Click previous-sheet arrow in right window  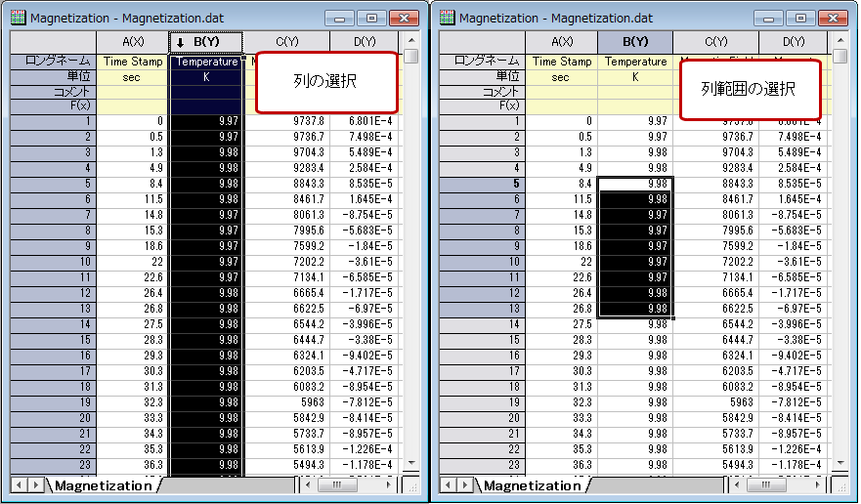tap(448, 485)
